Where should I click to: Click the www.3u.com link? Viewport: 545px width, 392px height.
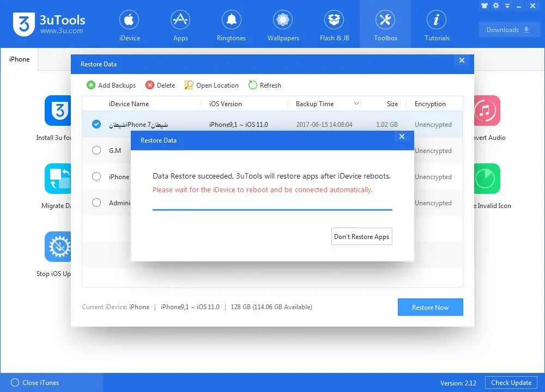pyautogui.click(x=62, y=31)
